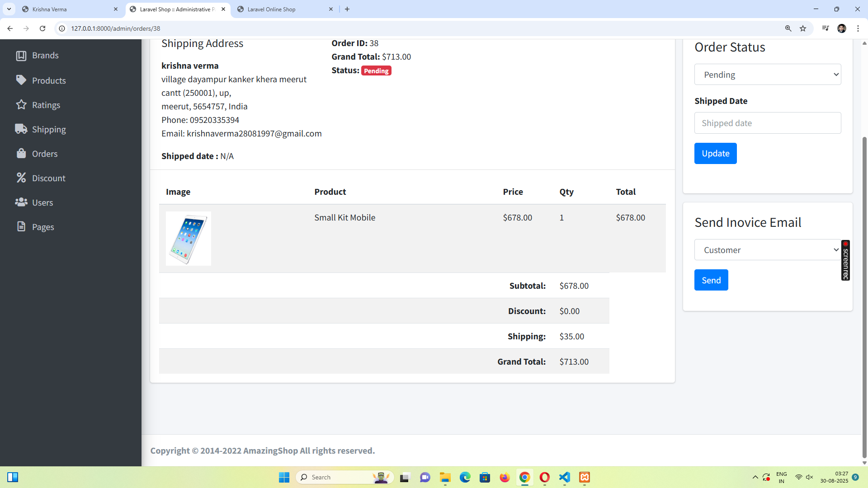868x488 pixels.
Task: View site information icon in address bar
Action: click(x=62, y=28)
